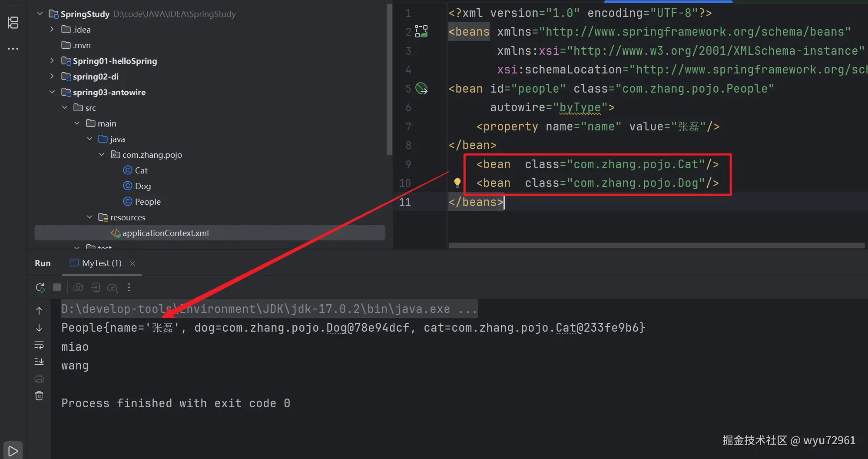This screenshot has height=459, width=868.
Task: Collapse the main folder
Action: (77, 123)
